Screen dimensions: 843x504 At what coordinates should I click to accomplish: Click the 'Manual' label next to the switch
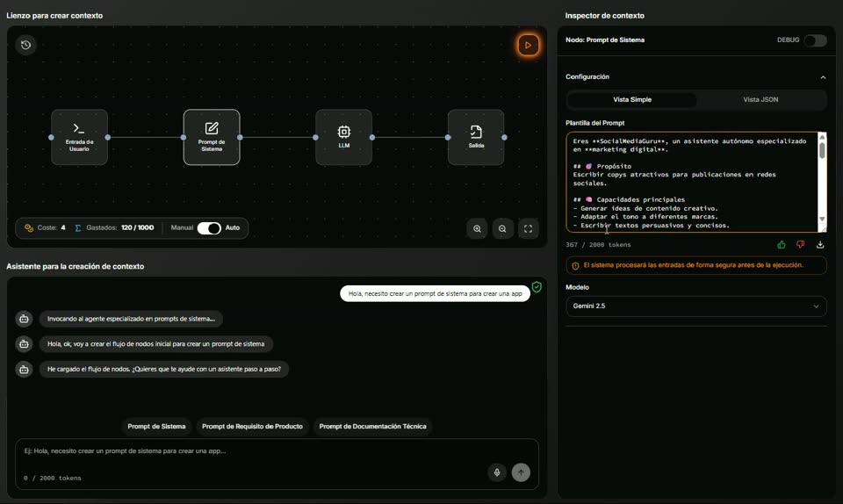182,227
